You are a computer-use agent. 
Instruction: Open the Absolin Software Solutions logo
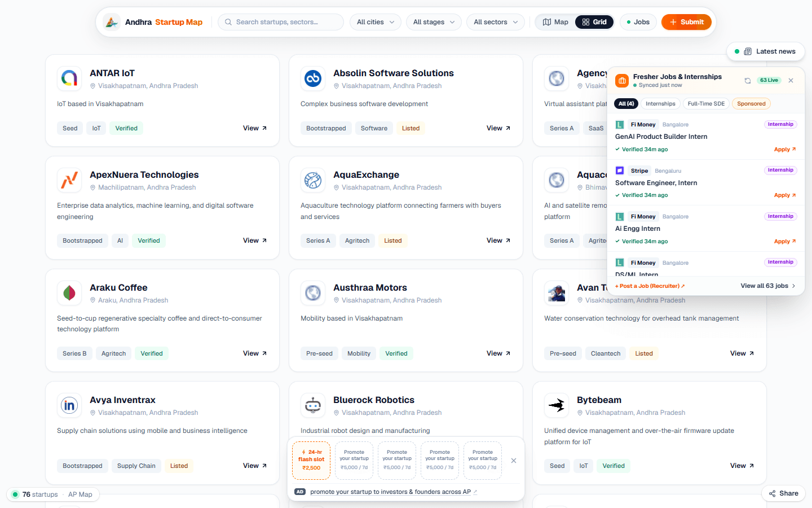click(313, 78)
